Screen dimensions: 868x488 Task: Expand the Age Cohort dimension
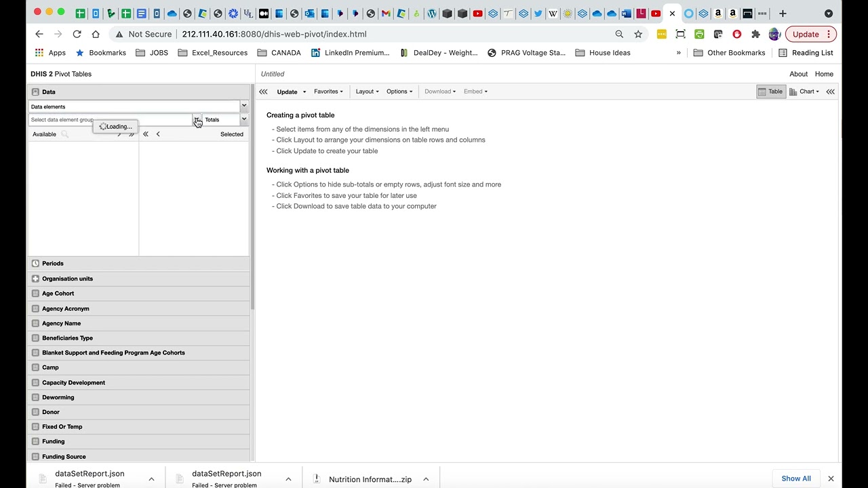click(x=138, y=293)
